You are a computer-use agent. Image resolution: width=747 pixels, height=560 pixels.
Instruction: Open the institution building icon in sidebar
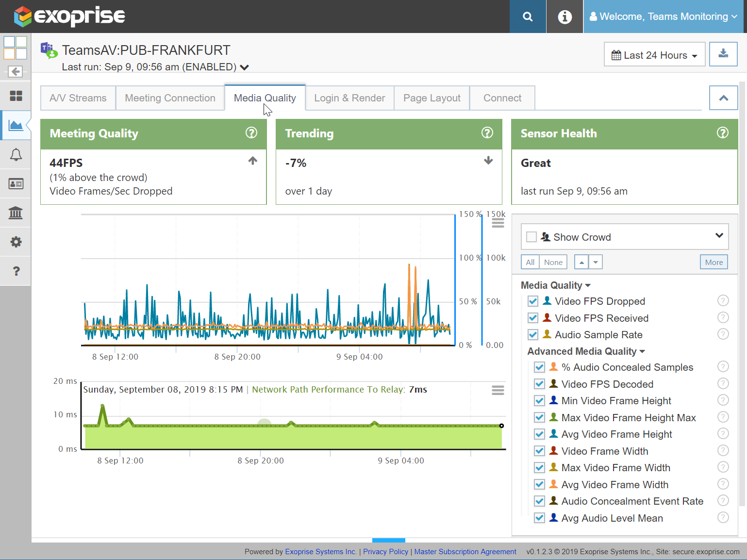[x=16, y=213]
